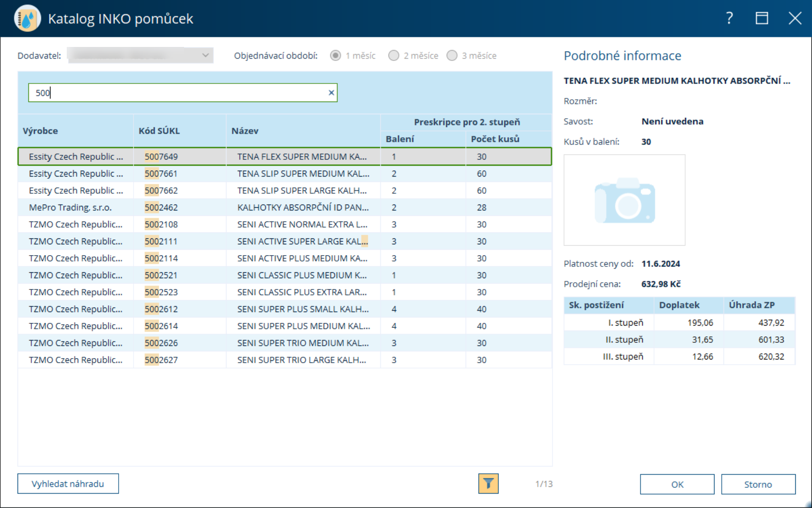Select row SENI CLASSIC PLUS EXTRA LAR...
This screenshot has height=508, width=812.
(285, 292)
